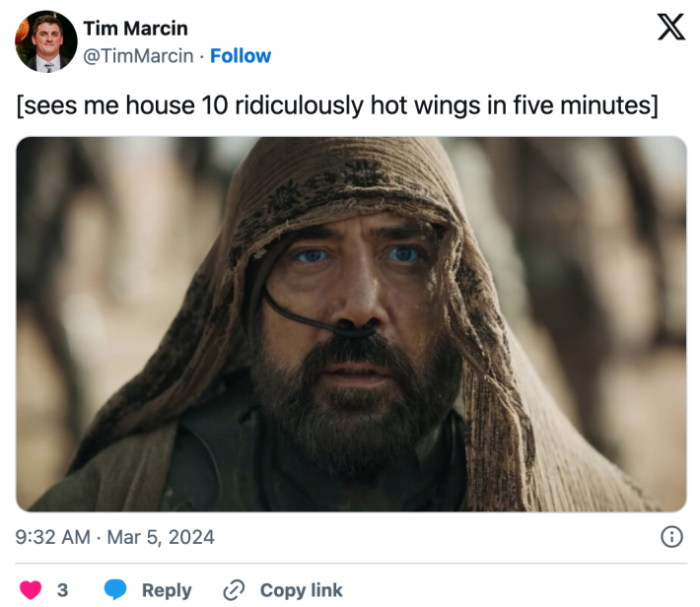The width and height of the screenshot is (700, 607).
Task: Open the @TimMarcin handle link
Action: [138, 56]
